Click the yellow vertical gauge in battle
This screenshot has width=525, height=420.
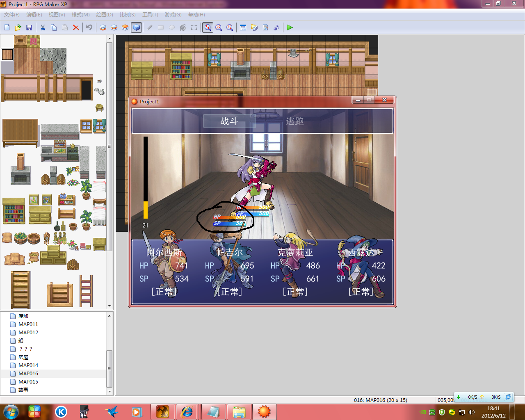[146, 178]
